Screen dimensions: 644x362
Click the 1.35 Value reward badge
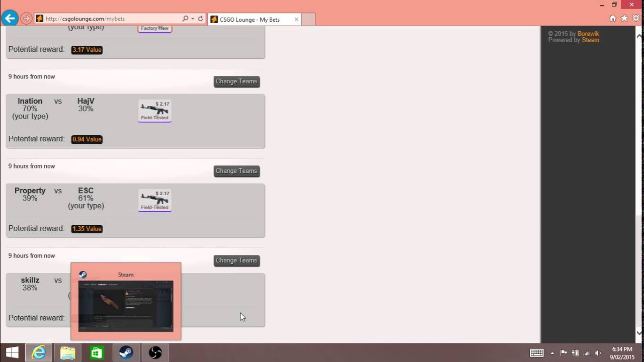87,229
